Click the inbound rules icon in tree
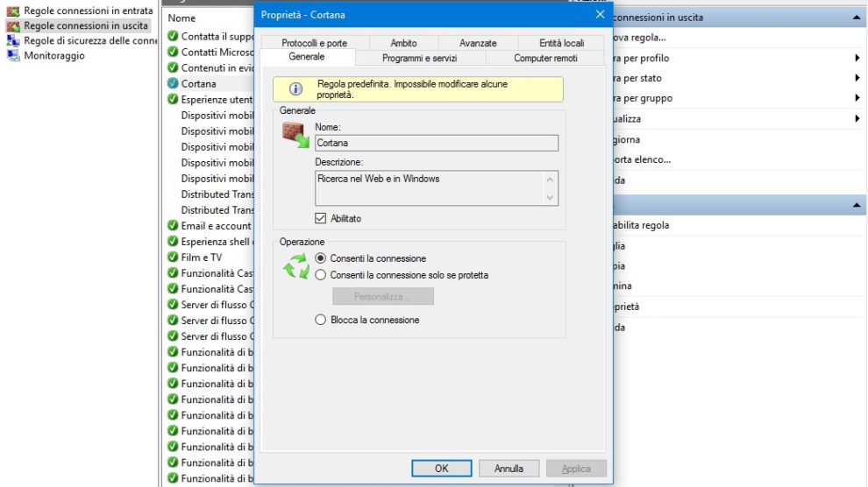 [13, 11]
